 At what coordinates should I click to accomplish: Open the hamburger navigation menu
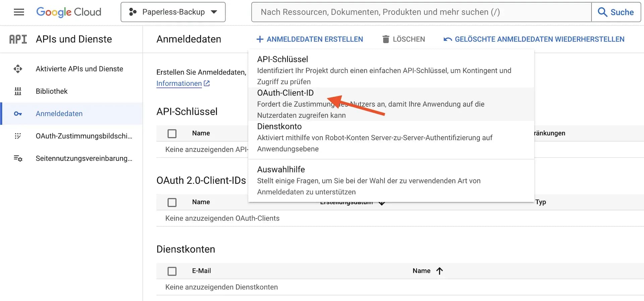[x=19, y=12]
